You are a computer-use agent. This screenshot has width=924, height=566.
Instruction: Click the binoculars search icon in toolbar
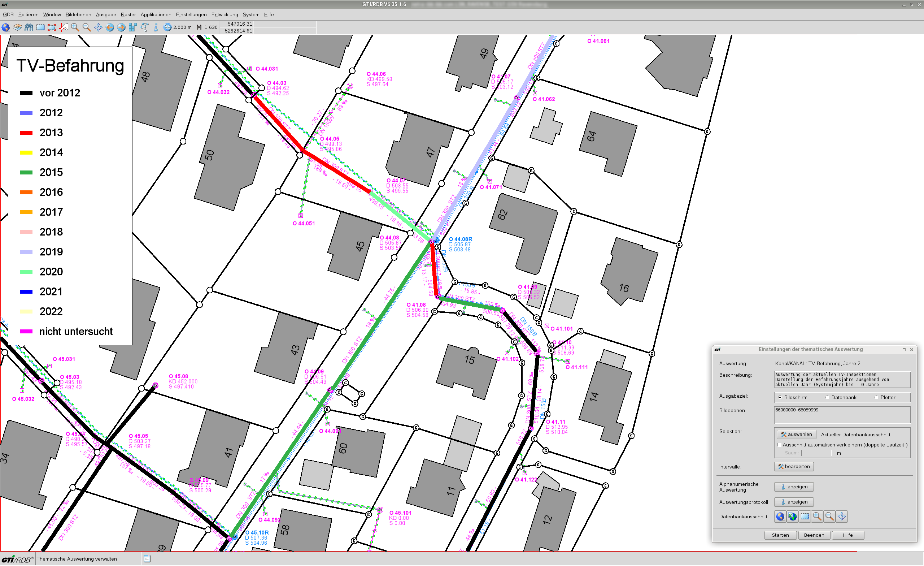point(29,27)
